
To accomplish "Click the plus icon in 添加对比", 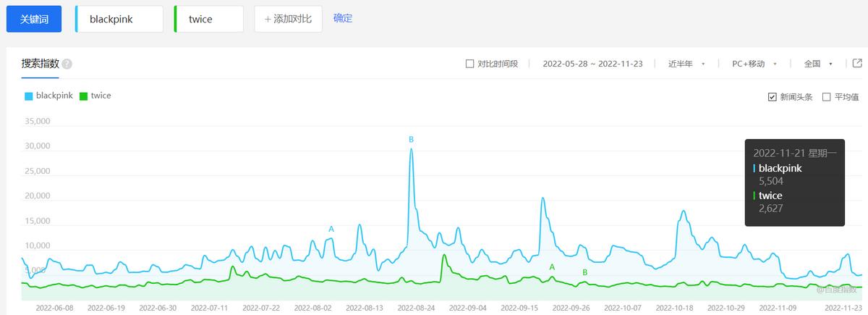I will coord(268,19).
